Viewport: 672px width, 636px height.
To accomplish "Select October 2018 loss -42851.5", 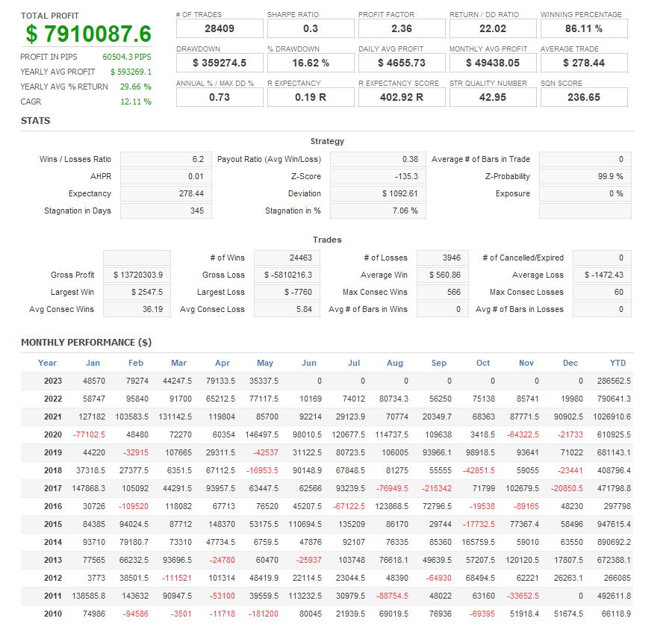I will (479, 470).
